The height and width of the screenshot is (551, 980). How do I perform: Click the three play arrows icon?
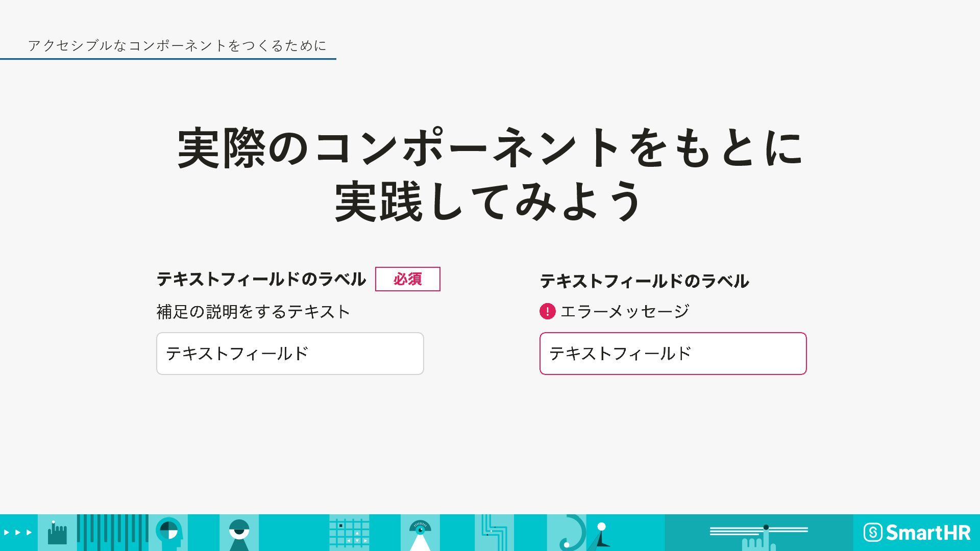(x=18, y=532)
